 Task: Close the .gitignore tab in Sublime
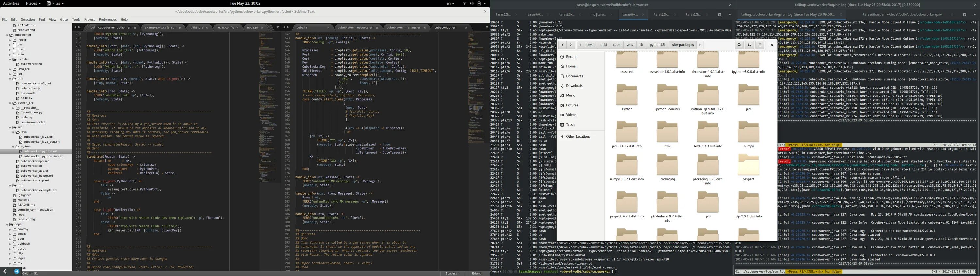(x=207, y=28)
